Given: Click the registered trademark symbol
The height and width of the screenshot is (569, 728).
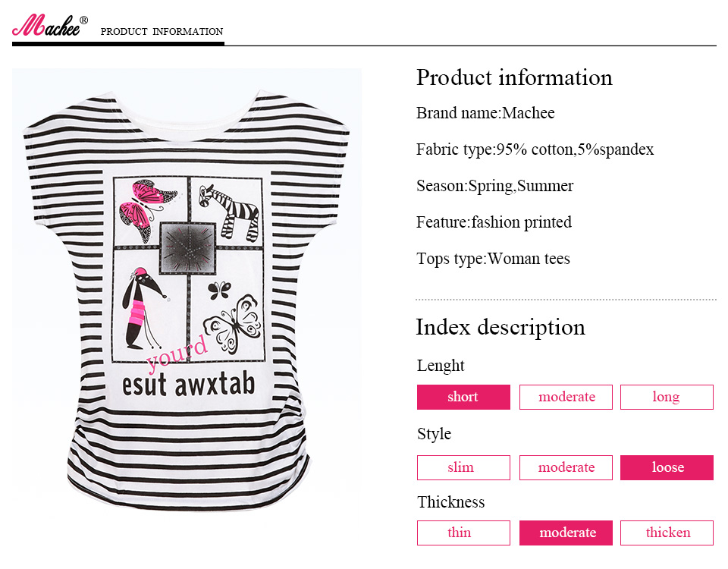Looking at the screenshot, I should click(x=83, y=20).
